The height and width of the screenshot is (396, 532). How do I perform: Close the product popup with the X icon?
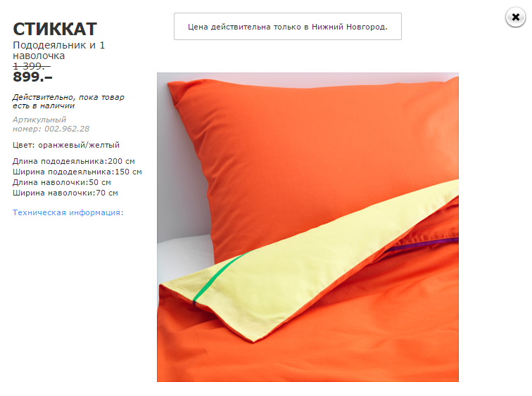515,17
